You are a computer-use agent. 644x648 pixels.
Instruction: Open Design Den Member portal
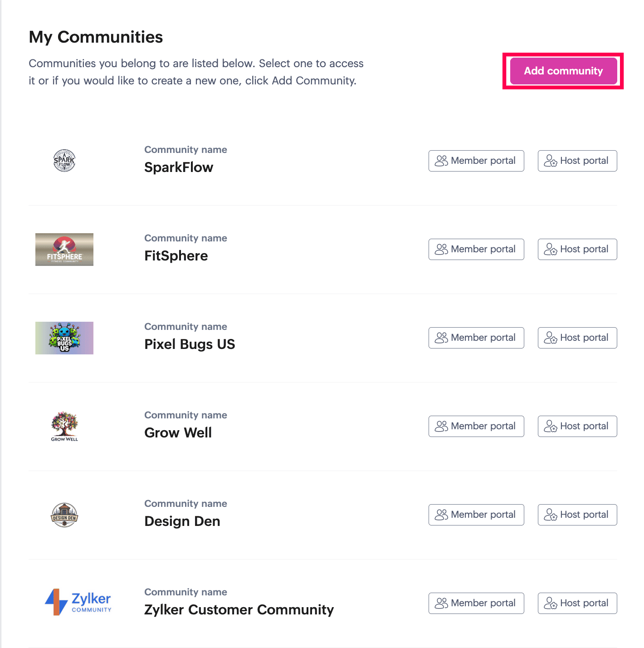tap(476, 515)
